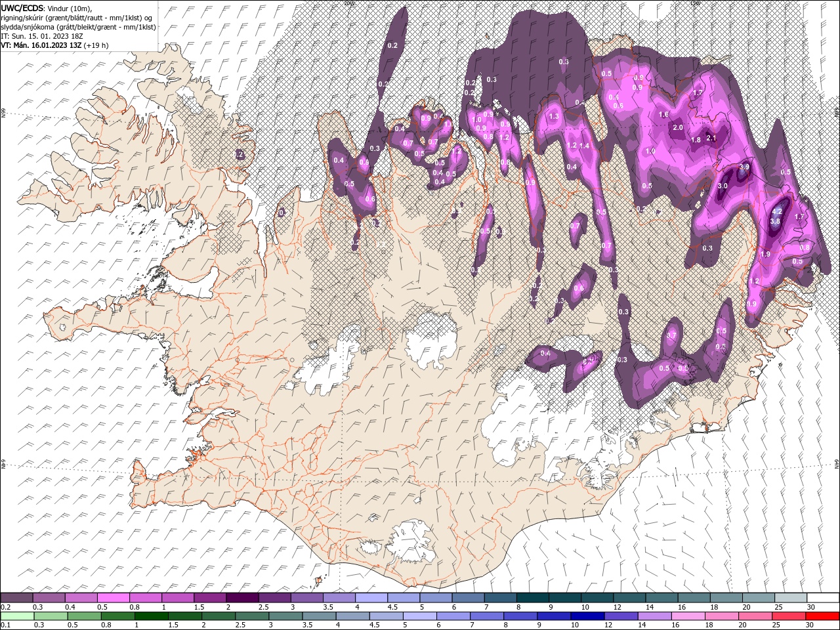Viewport: 840px width, 630px height.
Task: Click the 1.8 precipitation value on the map
Action: 696,140
